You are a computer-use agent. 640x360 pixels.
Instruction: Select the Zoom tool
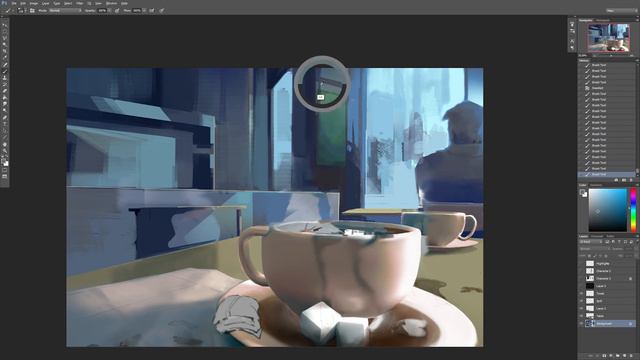[x=5, y=151]
